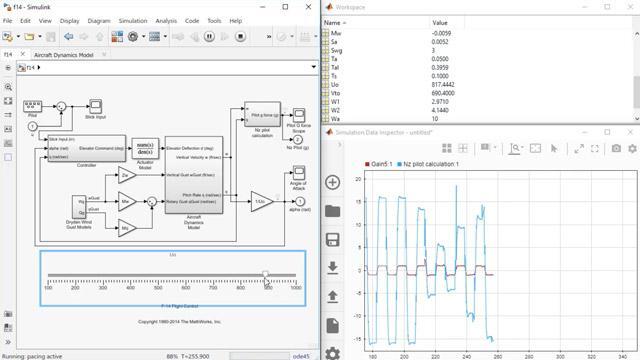Click the Area tool square in palette
Image resolution: width=640 pixels, height=360 pixels.
[x=8, y=157]
